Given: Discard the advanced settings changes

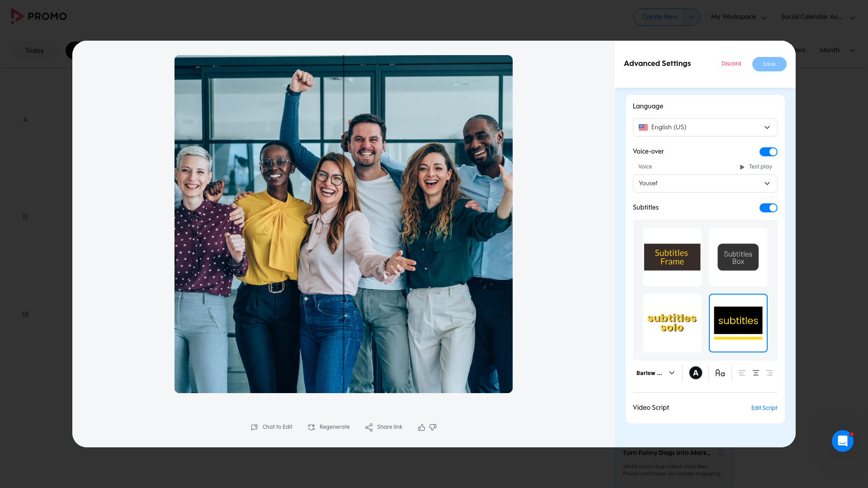Looking at the screenshot, I should coord(731,64).
